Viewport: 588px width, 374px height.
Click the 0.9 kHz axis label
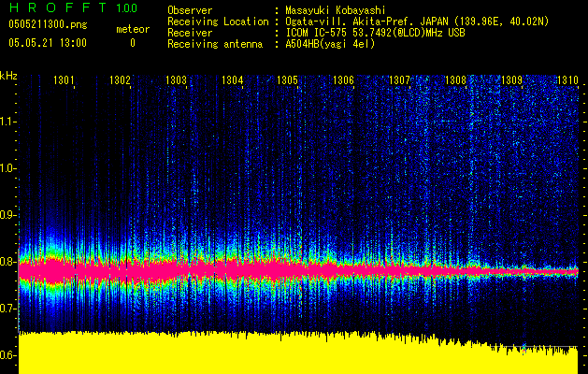(x=7, y=215)
